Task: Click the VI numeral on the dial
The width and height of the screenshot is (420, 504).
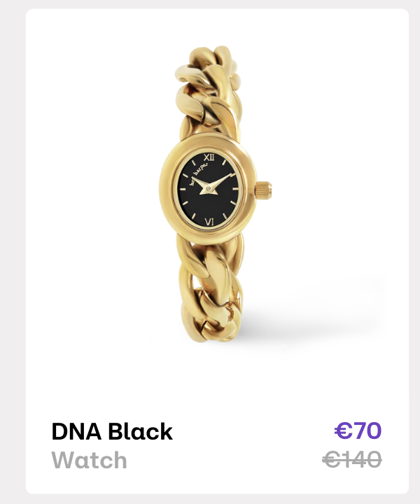Action: click(209, 222)
